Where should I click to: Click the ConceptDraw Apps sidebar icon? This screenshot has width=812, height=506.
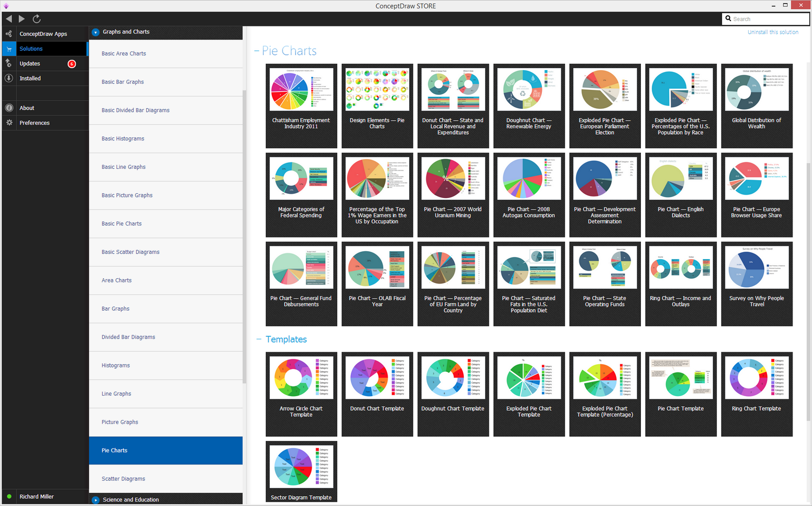click(x=9, y=34)
